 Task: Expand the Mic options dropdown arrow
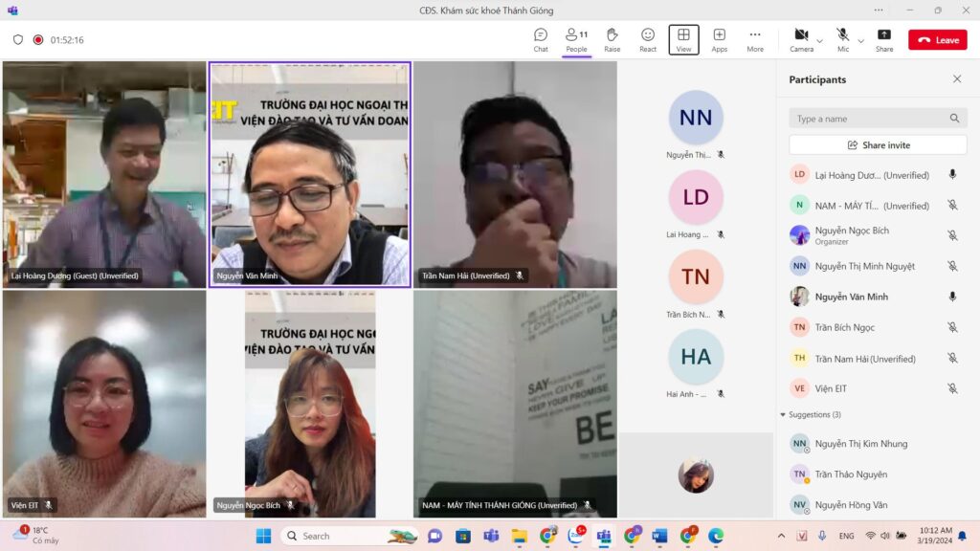click(860, 40)
